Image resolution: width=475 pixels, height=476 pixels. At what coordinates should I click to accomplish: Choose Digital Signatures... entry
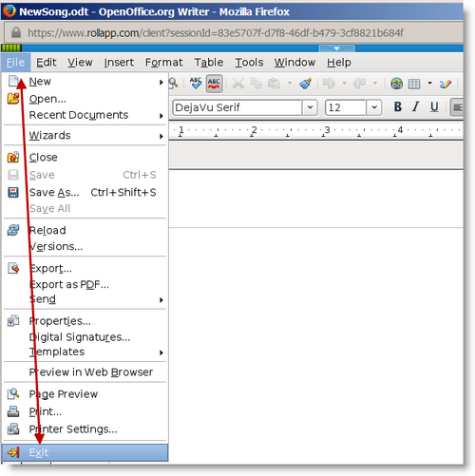(x=85, y=337)
